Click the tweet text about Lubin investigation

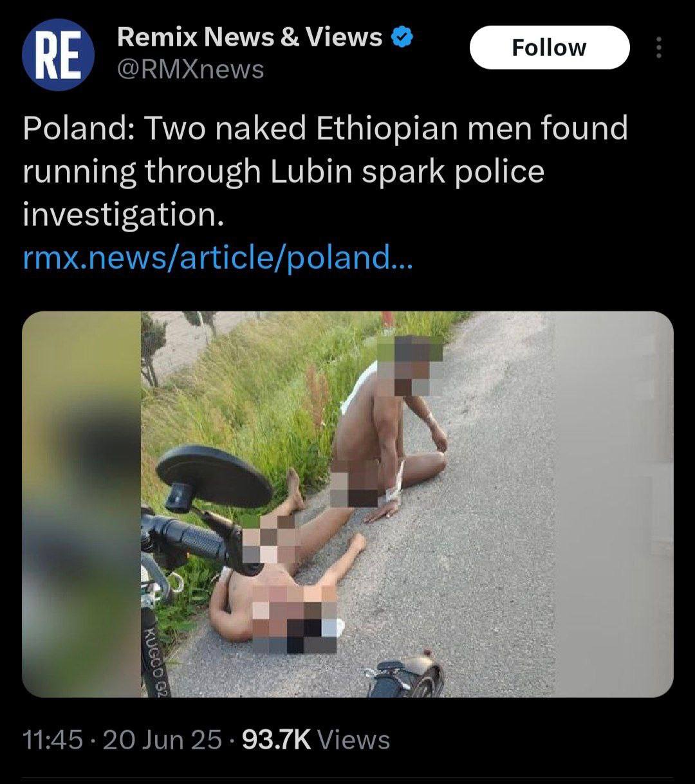[x=325, y=171]
